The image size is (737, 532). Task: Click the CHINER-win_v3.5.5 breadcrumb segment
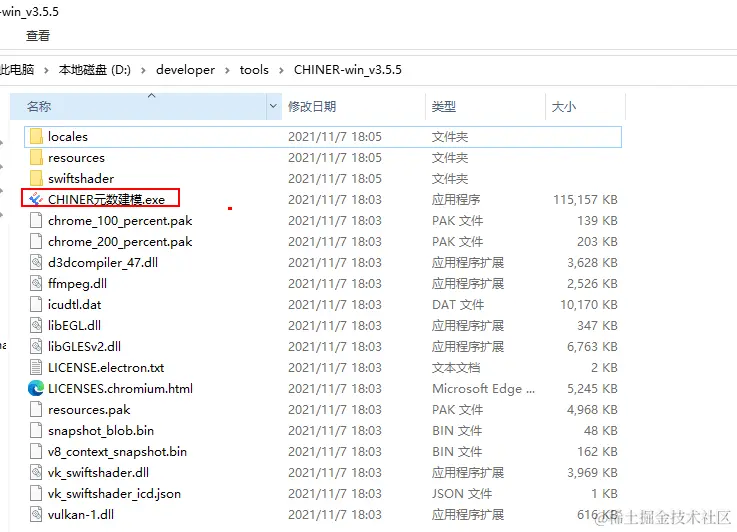[x=348, y=70]
